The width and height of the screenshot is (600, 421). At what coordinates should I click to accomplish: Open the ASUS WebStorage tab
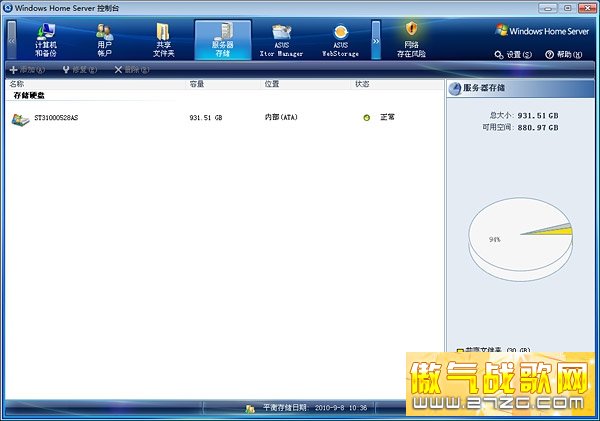(x=341, y=40)
